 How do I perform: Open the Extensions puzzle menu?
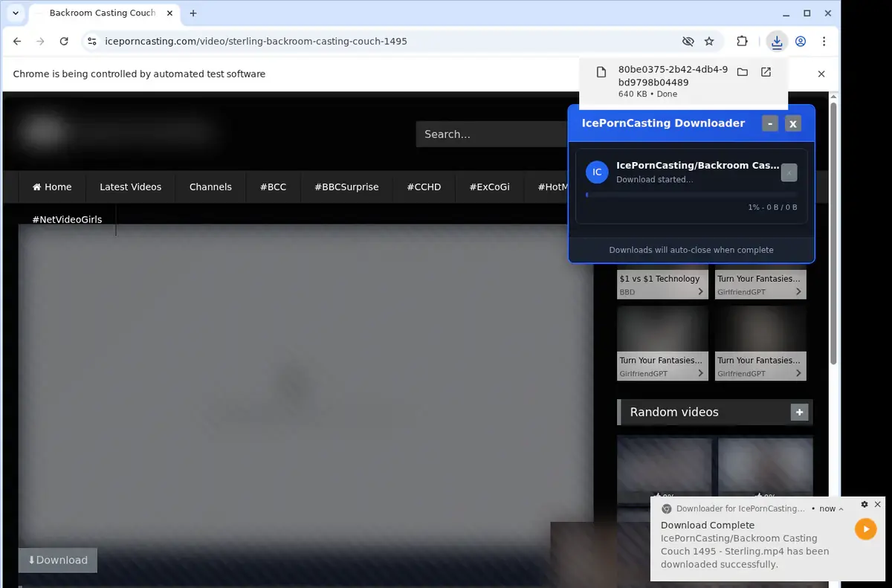(x=742, y=42)
